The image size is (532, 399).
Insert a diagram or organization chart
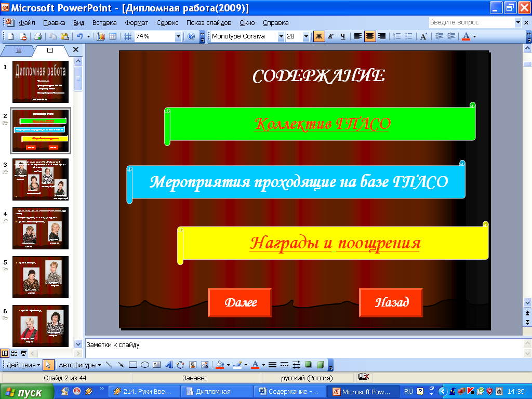pyautogui.click(x=180, y=365)
